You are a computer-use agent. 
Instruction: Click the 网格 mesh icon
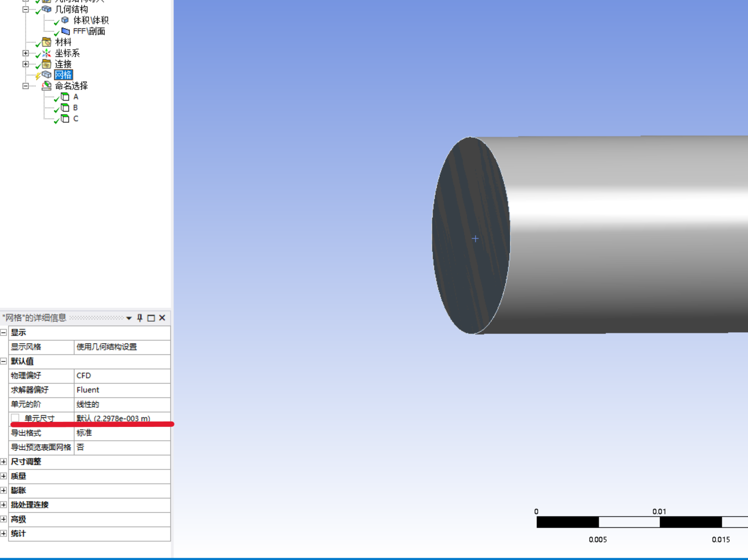(46, 75)
